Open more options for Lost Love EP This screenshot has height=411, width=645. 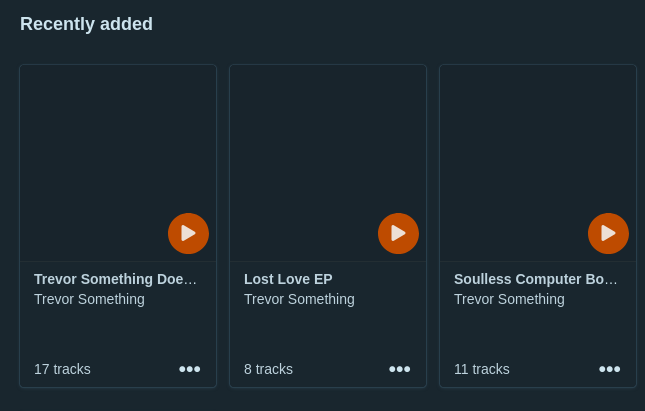(x=399, y=369)
